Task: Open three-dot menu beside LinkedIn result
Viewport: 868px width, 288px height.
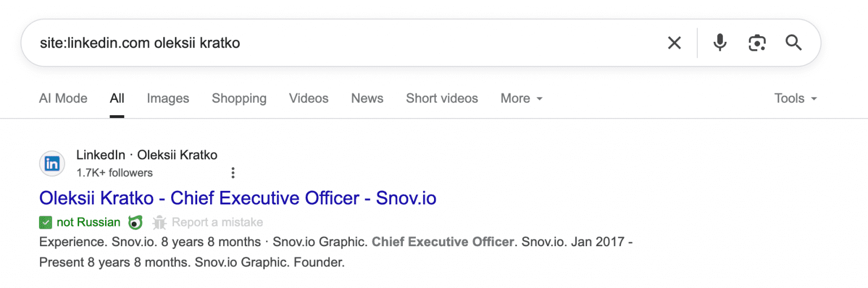Action: 233,173
